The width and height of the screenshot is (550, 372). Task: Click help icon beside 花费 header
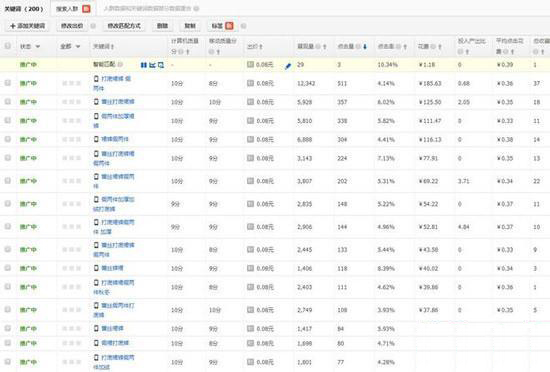(x=433, y=46)
